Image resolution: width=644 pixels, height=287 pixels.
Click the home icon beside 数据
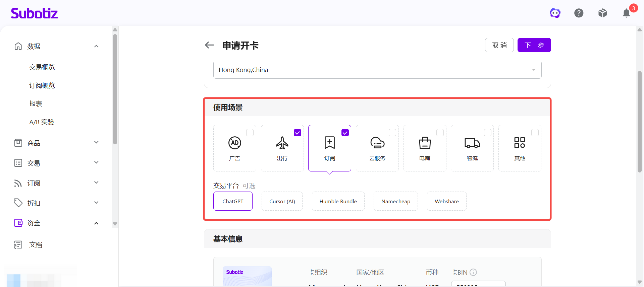pos(18,46)
